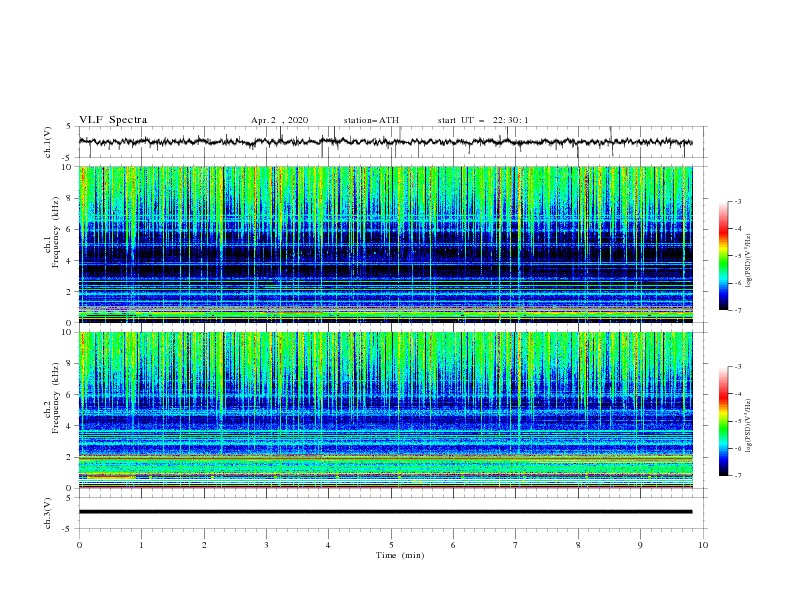Click the '-3' label on upper color scale

[x=737, y=201]
